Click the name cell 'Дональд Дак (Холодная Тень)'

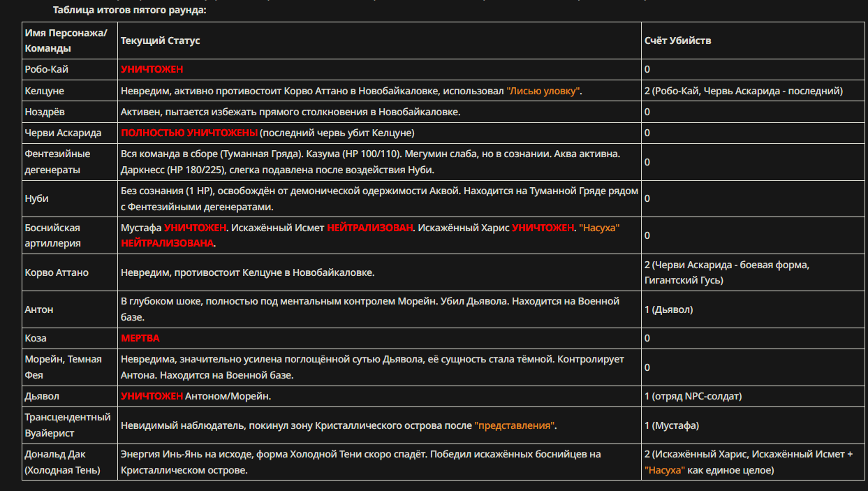click(x=70, y=462)
